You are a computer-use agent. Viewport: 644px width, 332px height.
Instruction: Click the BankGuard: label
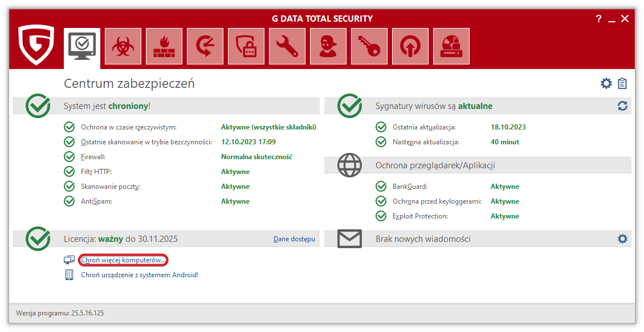tap(410, 187)
